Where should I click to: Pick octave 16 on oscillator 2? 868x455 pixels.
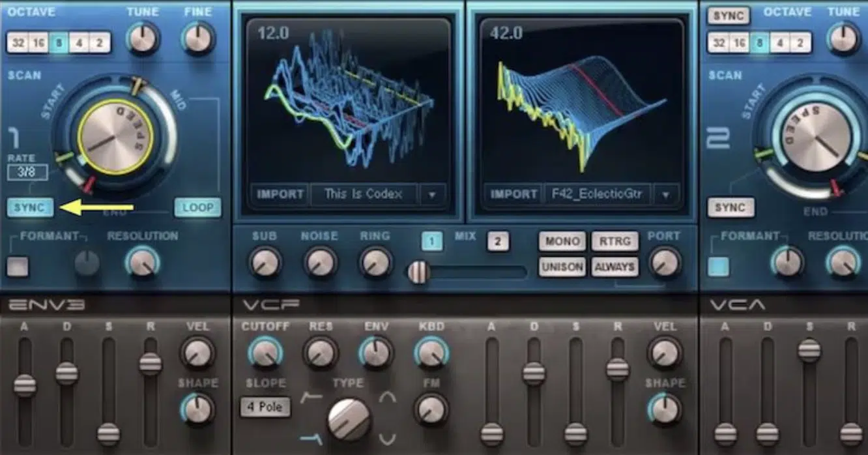(739, 44)
